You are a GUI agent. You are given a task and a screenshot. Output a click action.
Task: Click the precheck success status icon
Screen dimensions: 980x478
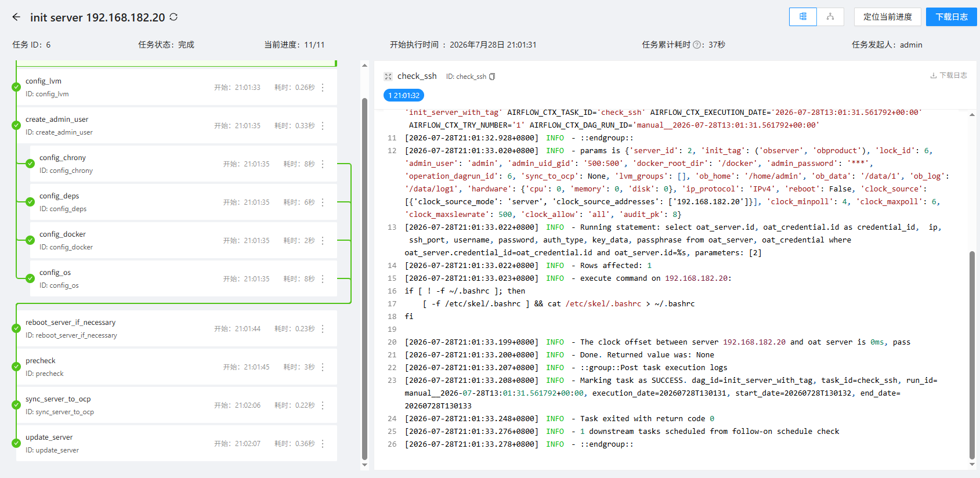point(16,367)
